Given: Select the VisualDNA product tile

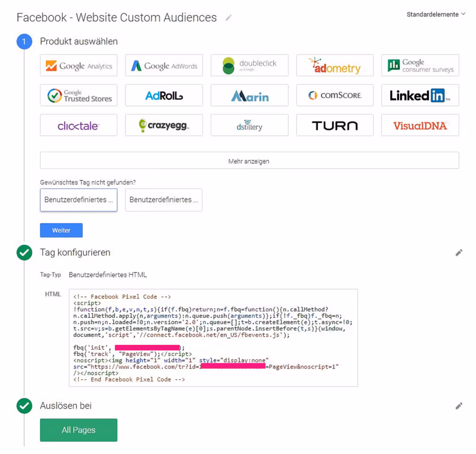Looking at the screenshot, I should [420, 125].
